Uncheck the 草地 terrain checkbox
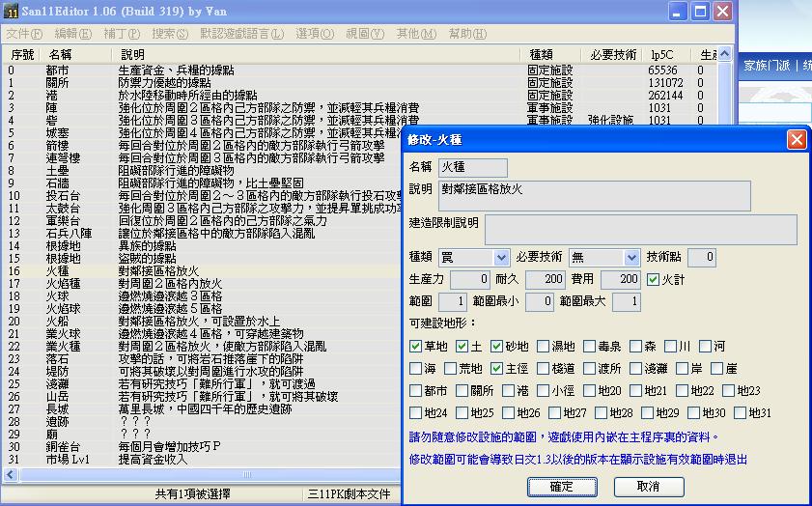 (x=415, y=347)
